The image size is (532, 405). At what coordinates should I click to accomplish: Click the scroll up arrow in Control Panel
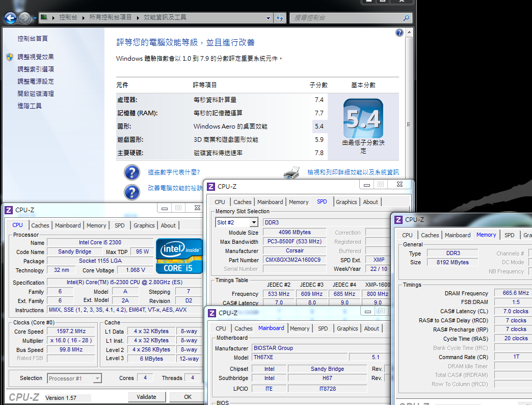coord(409,32)
